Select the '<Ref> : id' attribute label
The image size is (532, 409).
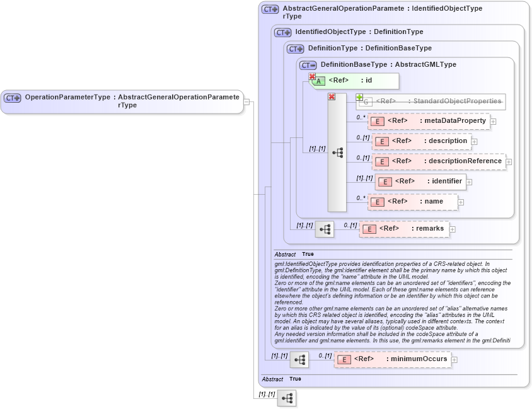(350, 80)
